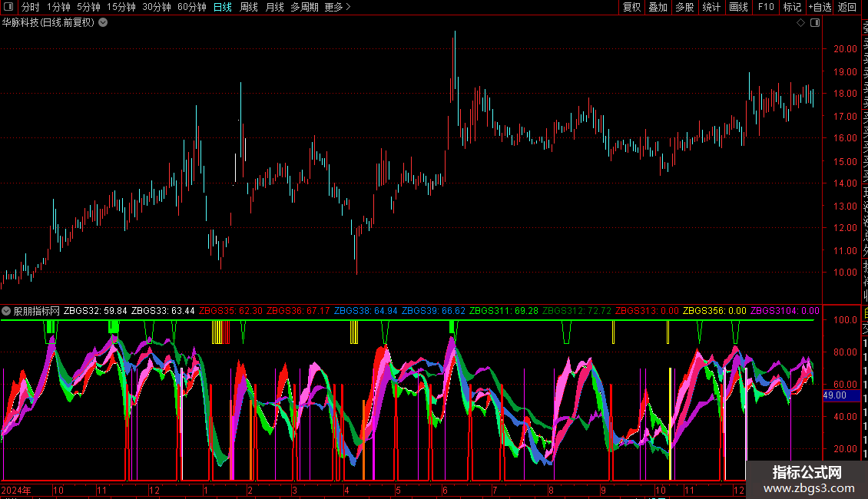Click the 叠加 overlay button
The height and width of the screenshot is (499, 868).
[x=658, y=7]
